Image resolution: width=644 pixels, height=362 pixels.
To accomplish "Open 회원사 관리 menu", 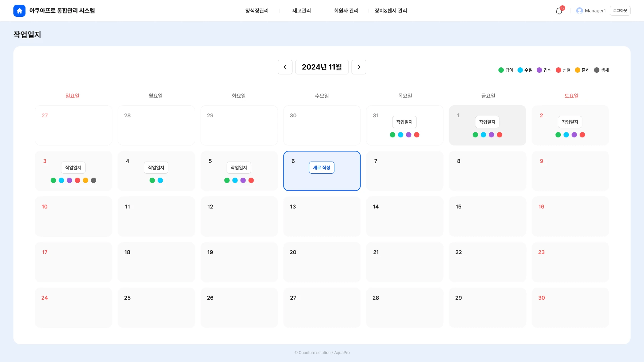I will [346, 11].
